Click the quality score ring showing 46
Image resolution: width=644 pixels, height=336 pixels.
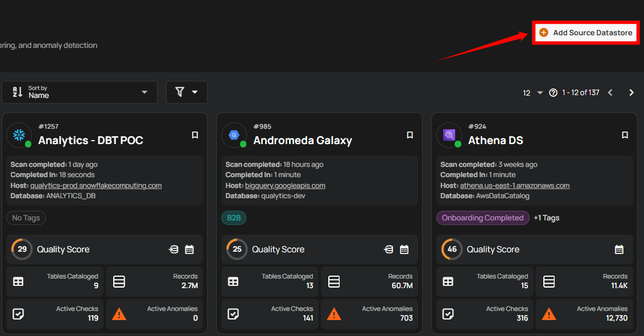(x=451, y=249)
